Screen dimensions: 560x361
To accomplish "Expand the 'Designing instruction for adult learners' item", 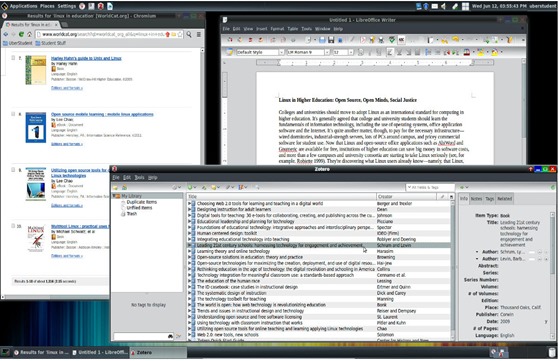I will tap(189, 209).
